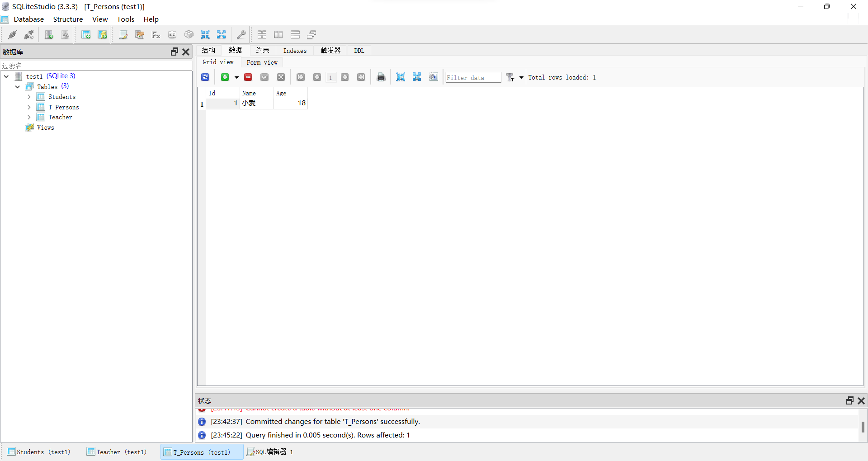The image size is (868, 461).
Task: Switch to the Indexes tab
Action: click(295, 51)
